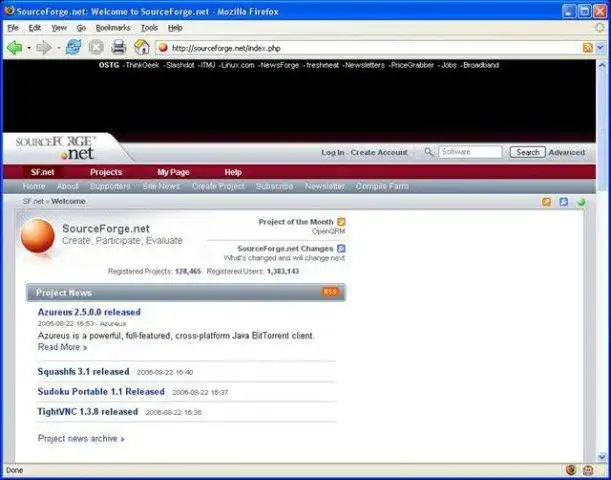Viewport: 611px width, 480px height.
Task: Open the Go menu
Action: point(81,28)
